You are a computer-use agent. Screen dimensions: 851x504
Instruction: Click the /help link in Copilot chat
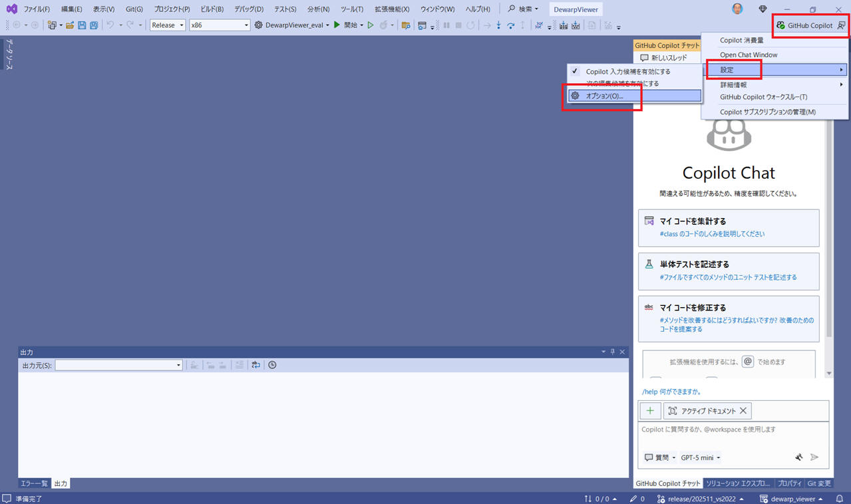pos(650,392)
